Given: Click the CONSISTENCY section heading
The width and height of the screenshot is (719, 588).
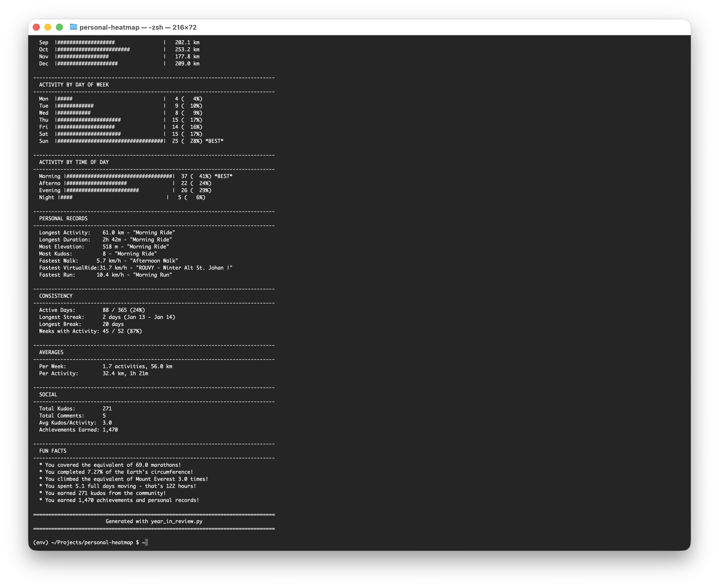Looking at the screenshot, I should pyautogui.click(x=56, y=296).
